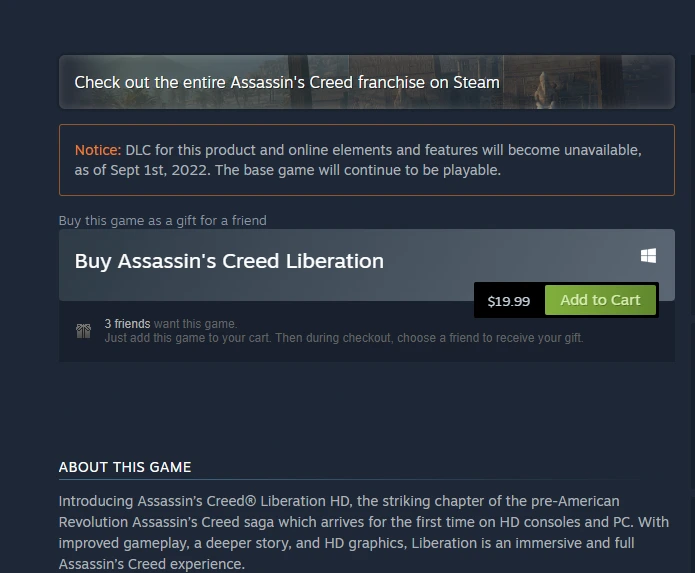The image size is (695, 573).
Task: Click the $19.99 price label
Action: (509, 301)
